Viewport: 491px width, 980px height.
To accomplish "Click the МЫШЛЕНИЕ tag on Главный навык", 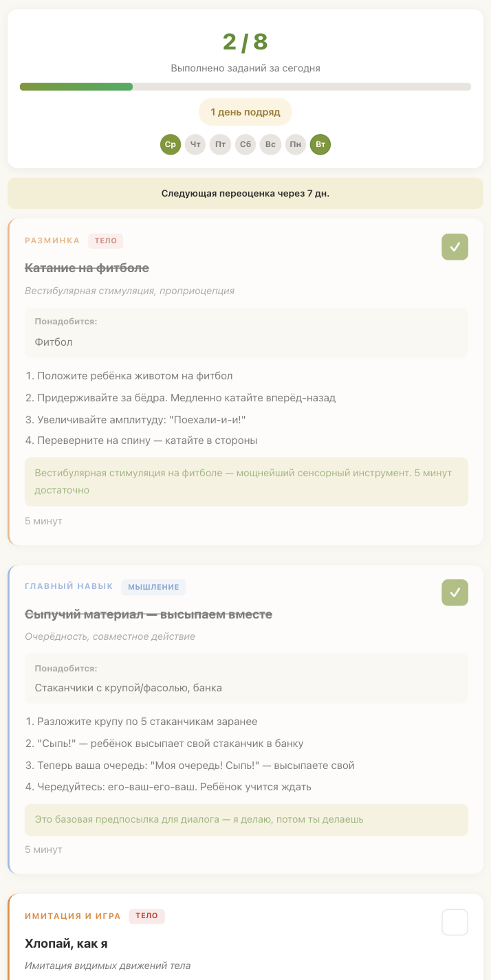I will [153, 587].
